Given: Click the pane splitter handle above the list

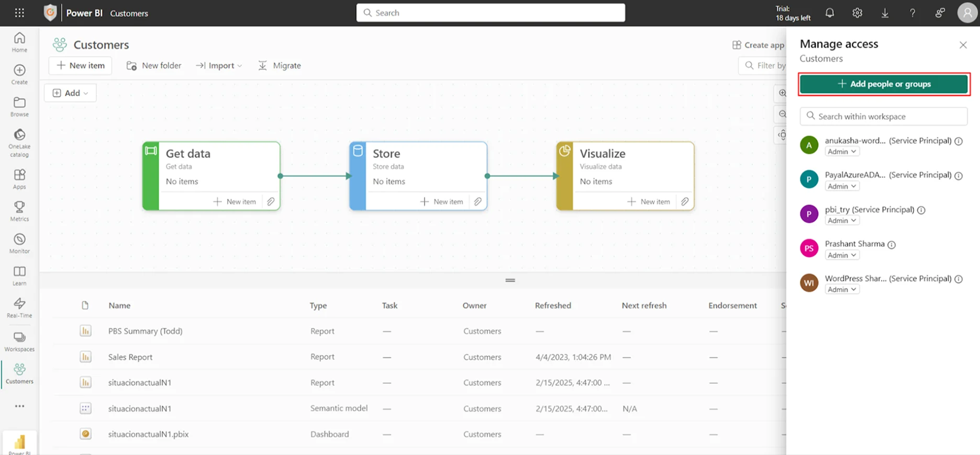Looking at the screenshot, I should click(x=510, y=280).
